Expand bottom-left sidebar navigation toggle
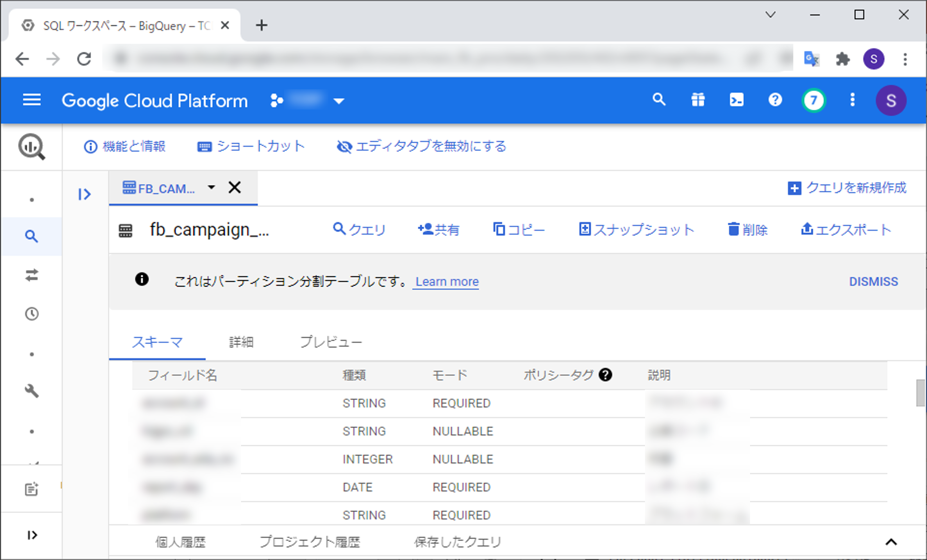 [x=32, y=535]
